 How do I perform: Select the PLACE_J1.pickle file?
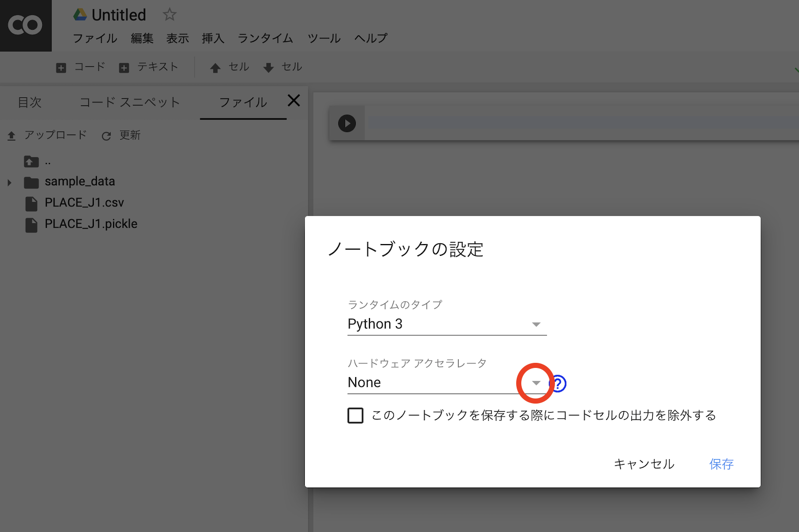click(91, 224)
